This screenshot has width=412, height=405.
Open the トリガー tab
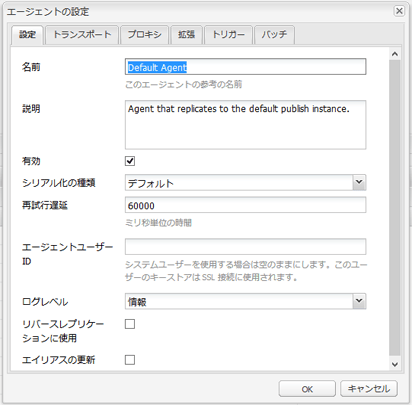pyautogui.click(x=228, y=35)
